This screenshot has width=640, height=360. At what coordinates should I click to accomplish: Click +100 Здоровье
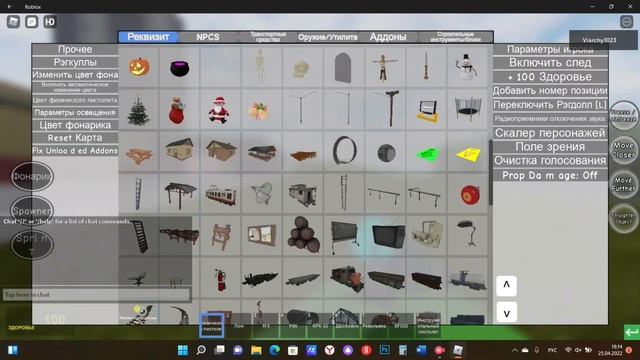(550, 77)
